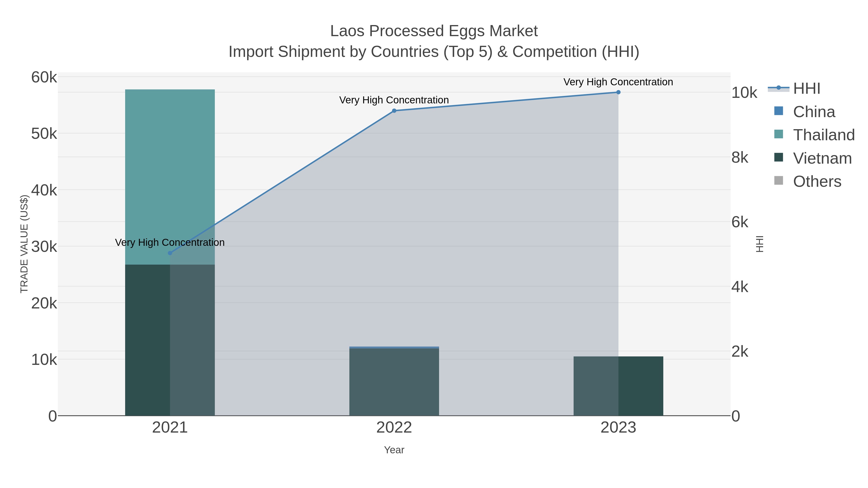Screen dimensions: 868x488
Task: Click the Thailand teal legend swatch
Action: point(779,134)
